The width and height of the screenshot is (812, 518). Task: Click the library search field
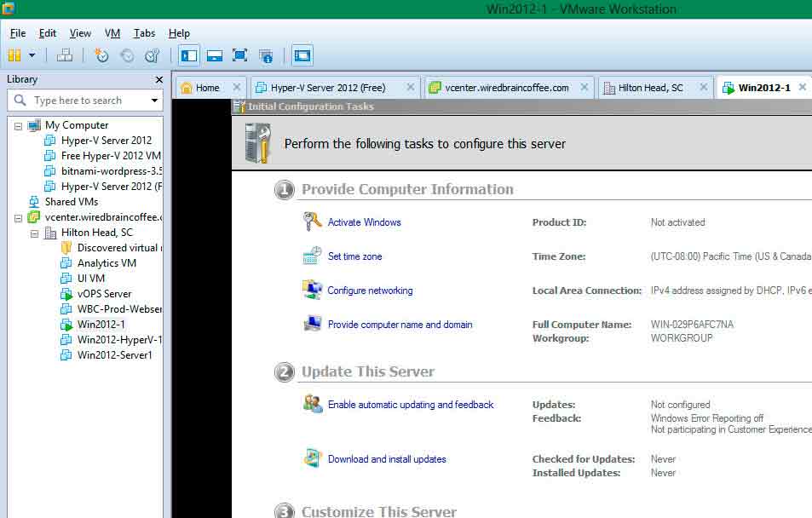coord(85,100)
